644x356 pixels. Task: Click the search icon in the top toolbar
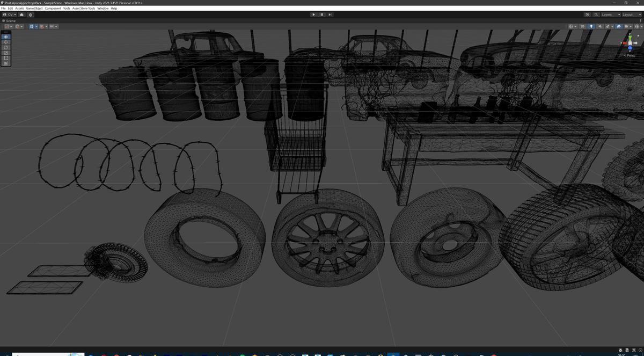pos(596,14)
